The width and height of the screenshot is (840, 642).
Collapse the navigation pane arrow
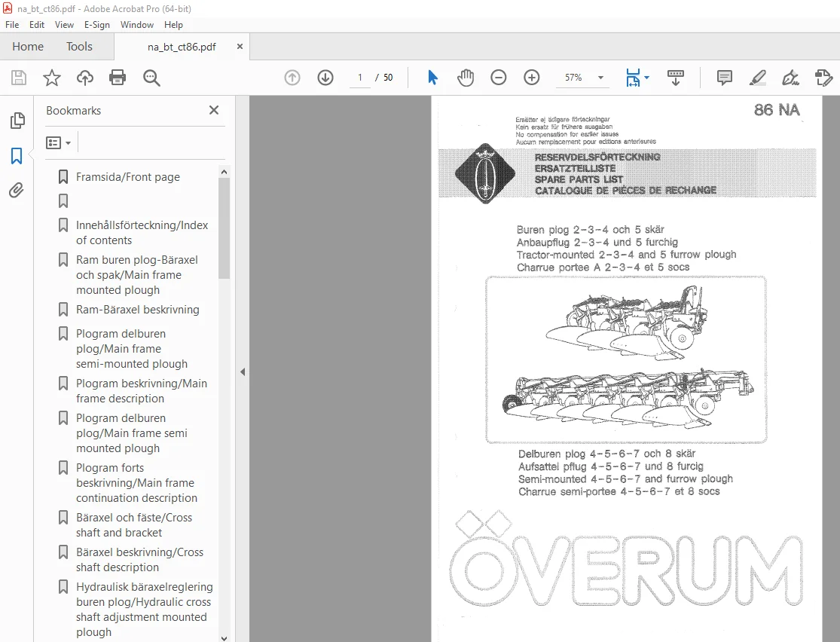(x=243, y=371)
